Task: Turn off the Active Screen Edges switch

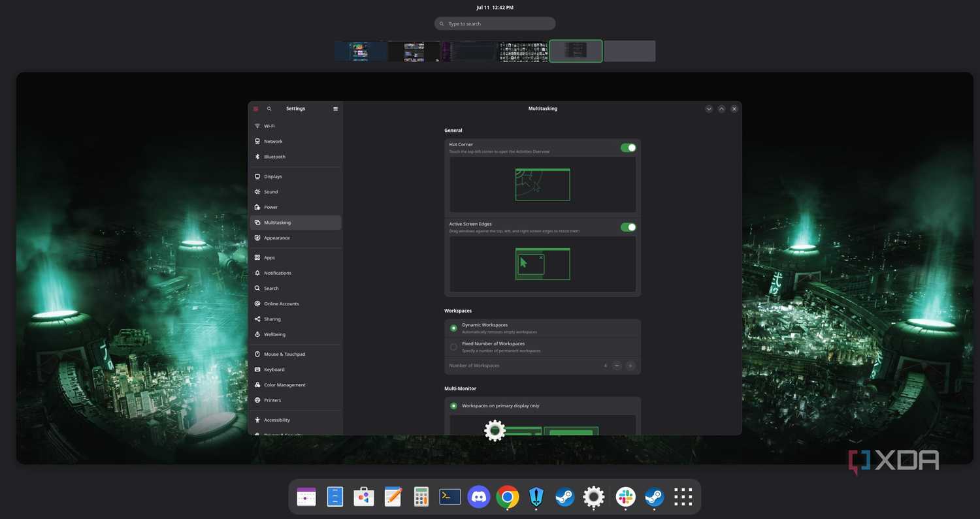Action: point(628,227)
